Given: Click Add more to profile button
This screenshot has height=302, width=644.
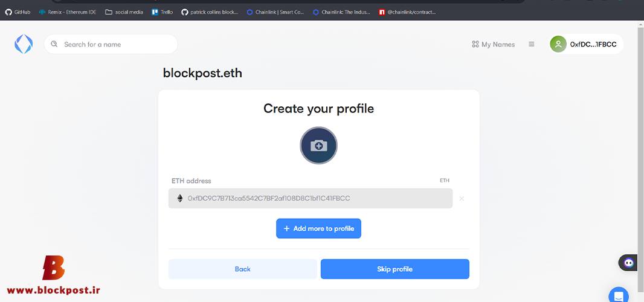Looking at the screenshot, I should pyautogui.click(x=319, y=228).
